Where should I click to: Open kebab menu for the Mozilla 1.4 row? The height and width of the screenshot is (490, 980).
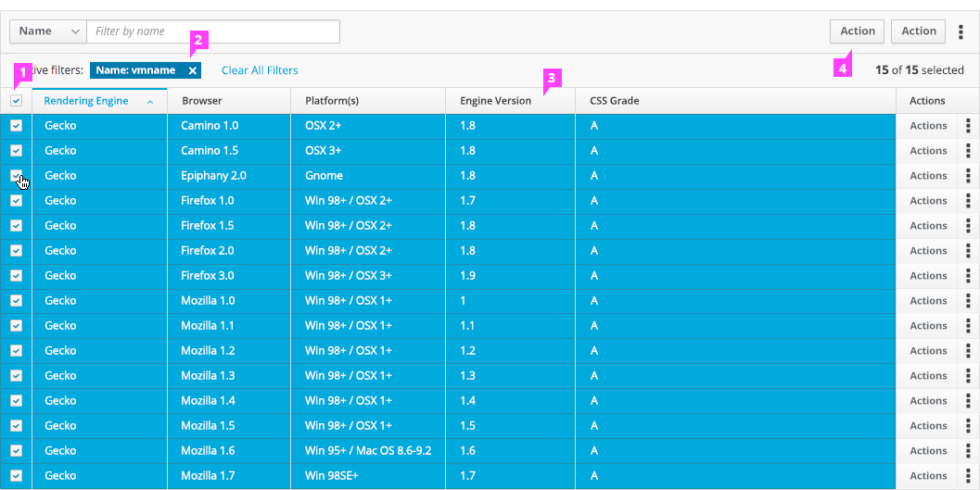[968, 401]
